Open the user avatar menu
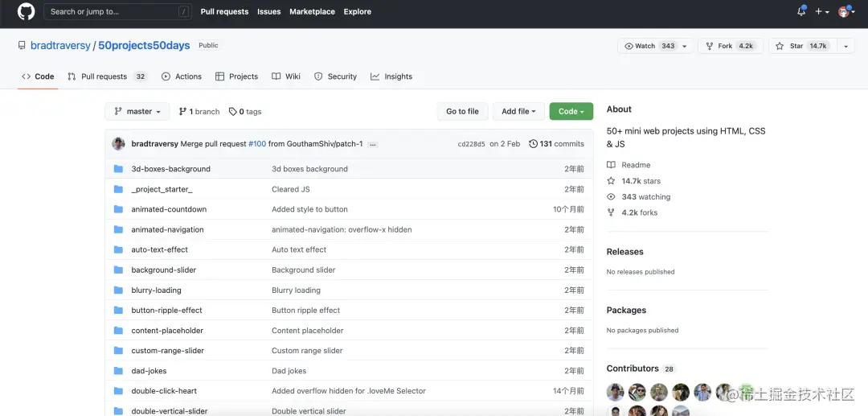 click(847, 11)
